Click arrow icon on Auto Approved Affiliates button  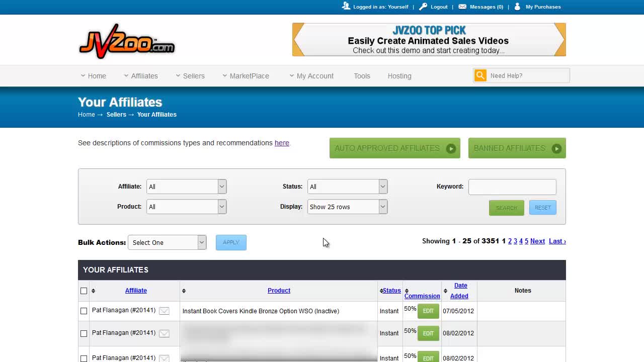(x=451, y=148)
